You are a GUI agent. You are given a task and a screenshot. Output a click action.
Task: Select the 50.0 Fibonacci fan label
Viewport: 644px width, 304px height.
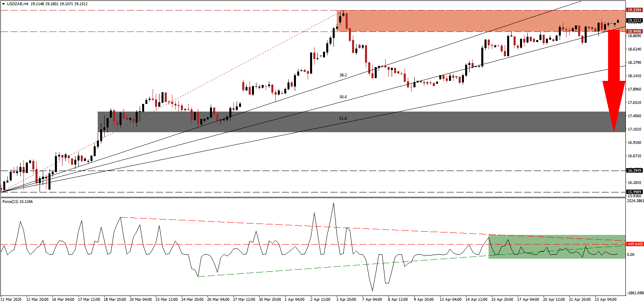(343, 97)
